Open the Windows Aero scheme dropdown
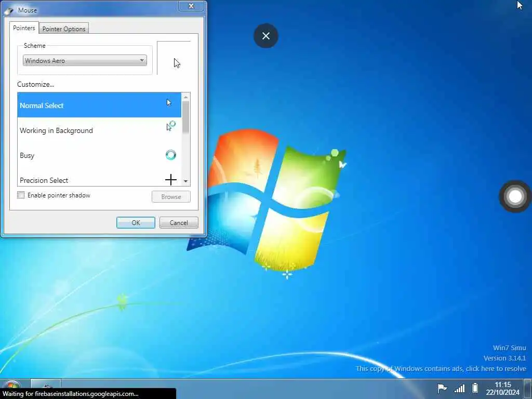532x399 pixels. pyautogui.click(x=85, y=60)
